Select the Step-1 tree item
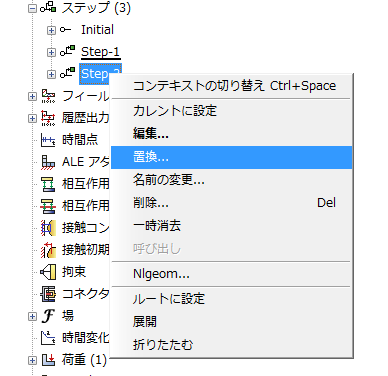Viewport: 388px width, 376px height. click(x=100, y=52)
